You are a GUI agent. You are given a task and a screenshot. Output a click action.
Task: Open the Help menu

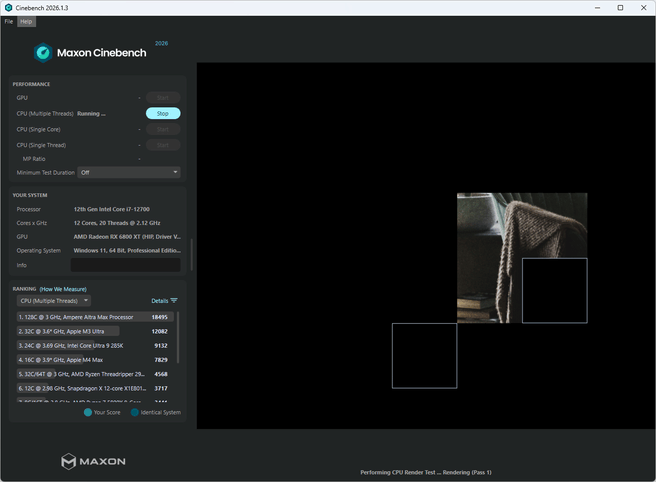coord(26,21)
